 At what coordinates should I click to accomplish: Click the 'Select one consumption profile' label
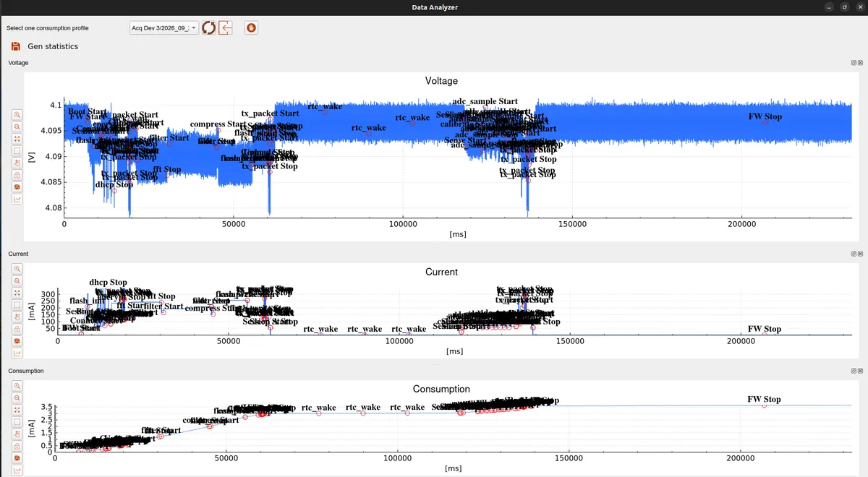[x=48, y=28]
